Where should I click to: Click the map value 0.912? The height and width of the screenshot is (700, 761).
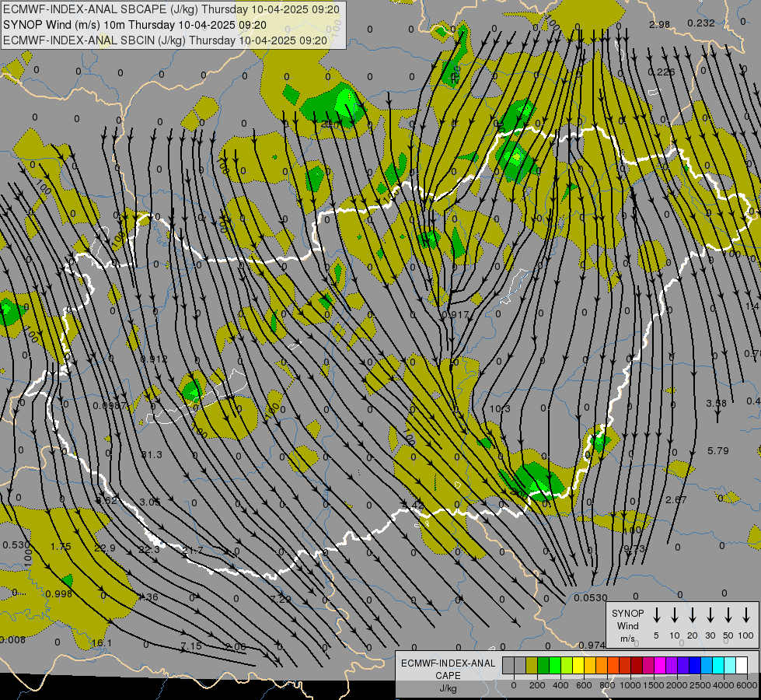(154, 359)
